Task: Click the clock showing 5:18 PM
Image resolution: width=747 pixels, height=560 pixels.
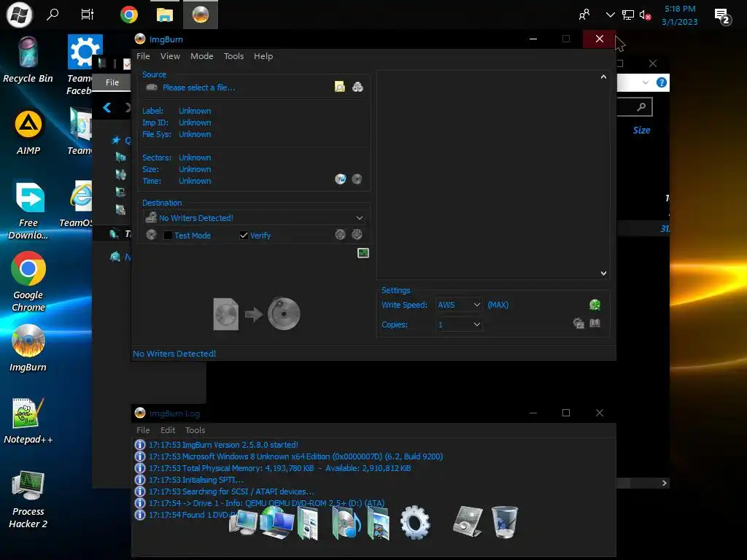Action: (x=680, y=15)
